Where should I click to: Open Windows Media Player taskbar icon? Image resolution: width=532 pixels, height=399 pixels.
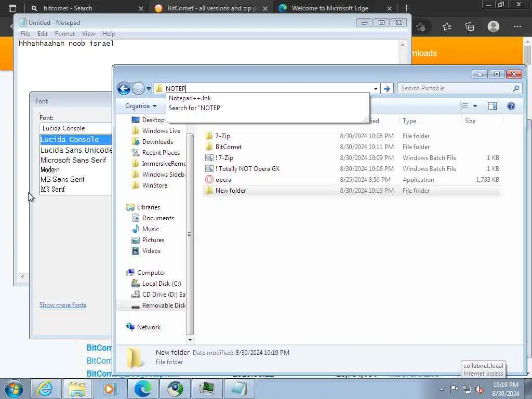click(109, 389)
